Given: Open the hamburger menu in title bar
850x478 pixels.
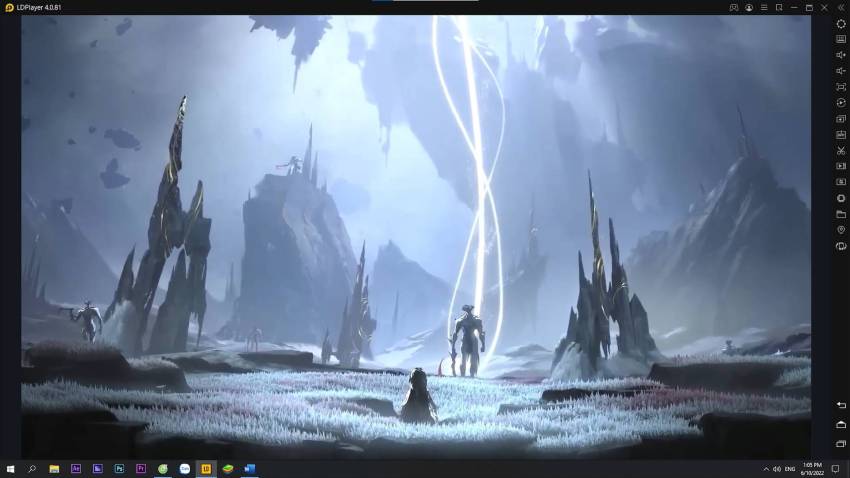Looking at the screenshot, I should [x=764, y=8].
